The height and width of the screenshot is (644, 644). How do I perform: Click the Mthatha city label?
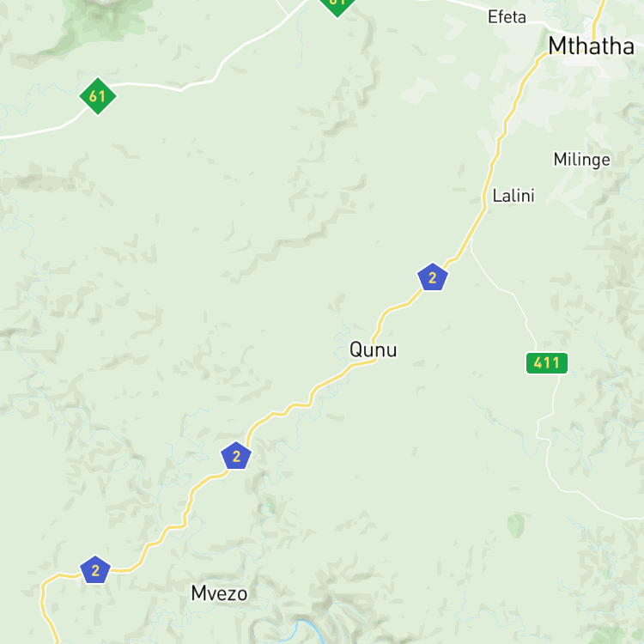tap(591, 46)
